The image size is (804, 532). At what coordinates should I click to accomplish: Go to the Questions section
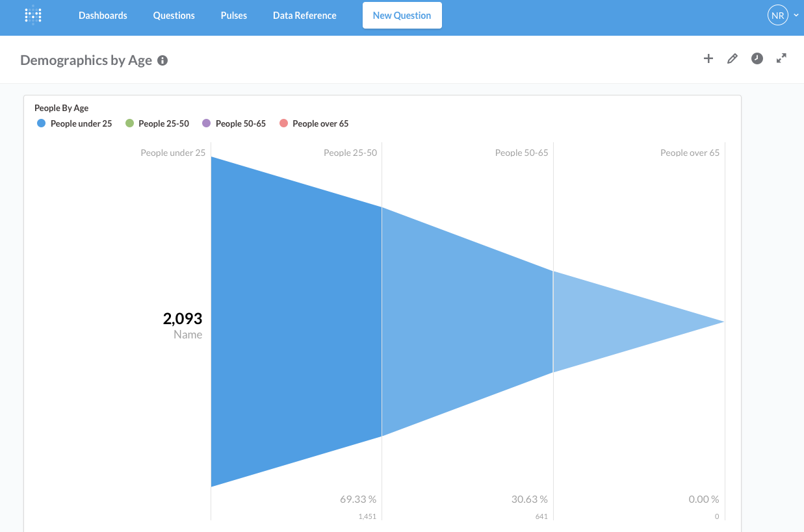tap(174, 16)
